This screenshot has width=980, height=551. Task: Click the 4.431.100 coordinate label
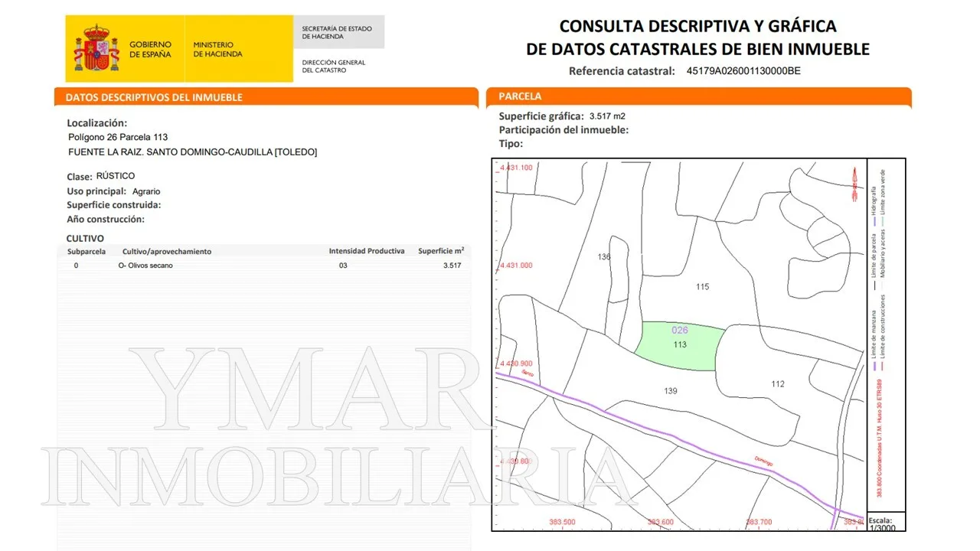tap(515, 167)
